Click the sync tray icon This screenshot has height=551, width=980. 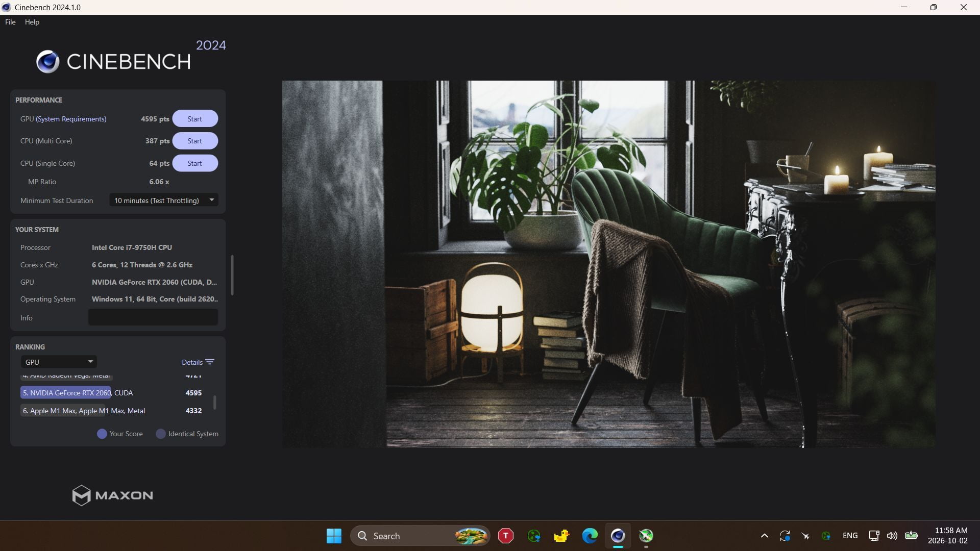click(x=785, y=536)
